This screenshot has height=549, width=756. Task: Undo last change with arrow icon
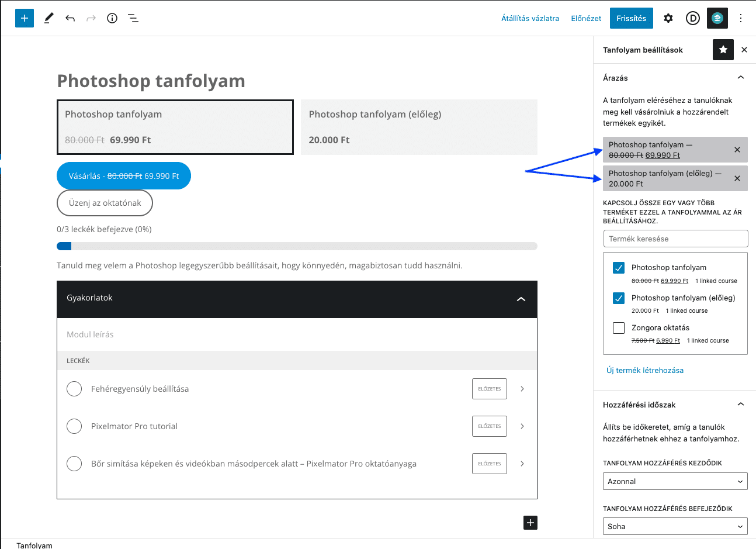coord(70,18)
